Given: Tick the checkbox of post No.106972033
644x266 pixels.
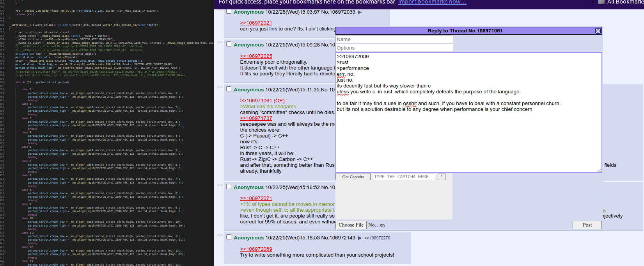Looking at the screenshot, I should pyautogui.click(x=229, y=11).
